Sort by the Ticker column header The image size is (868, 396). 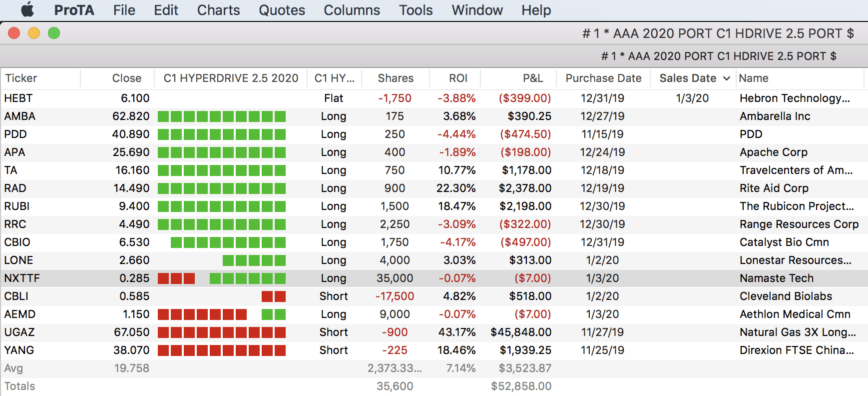[x=21, y=78]
